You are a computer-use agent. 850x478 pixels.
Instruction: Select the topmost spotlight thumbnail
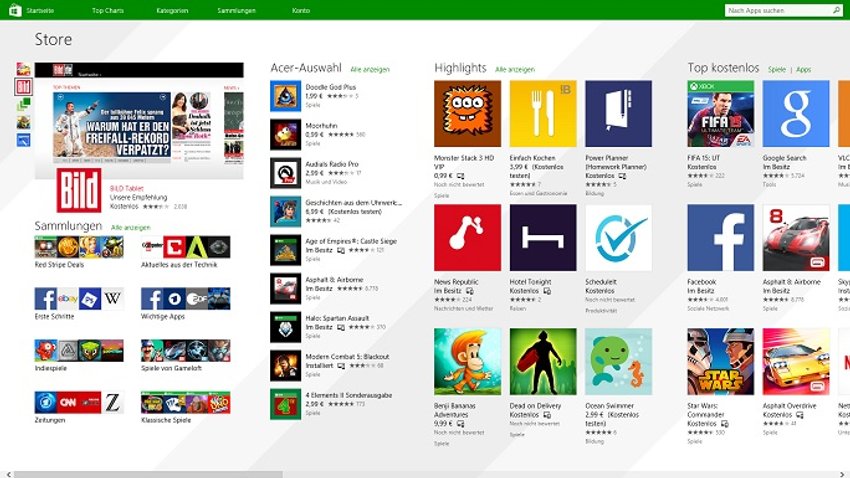pos(23,69)
